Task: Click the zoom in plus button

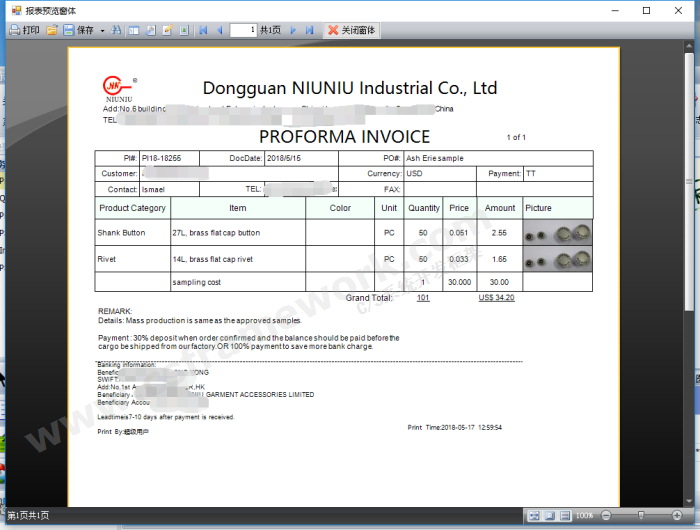Action: click(x=678, y=515)
